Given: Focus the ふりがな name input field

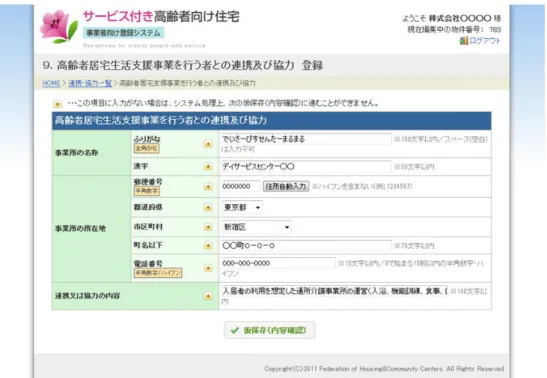Looking at the screenshot, I should 306,139.
